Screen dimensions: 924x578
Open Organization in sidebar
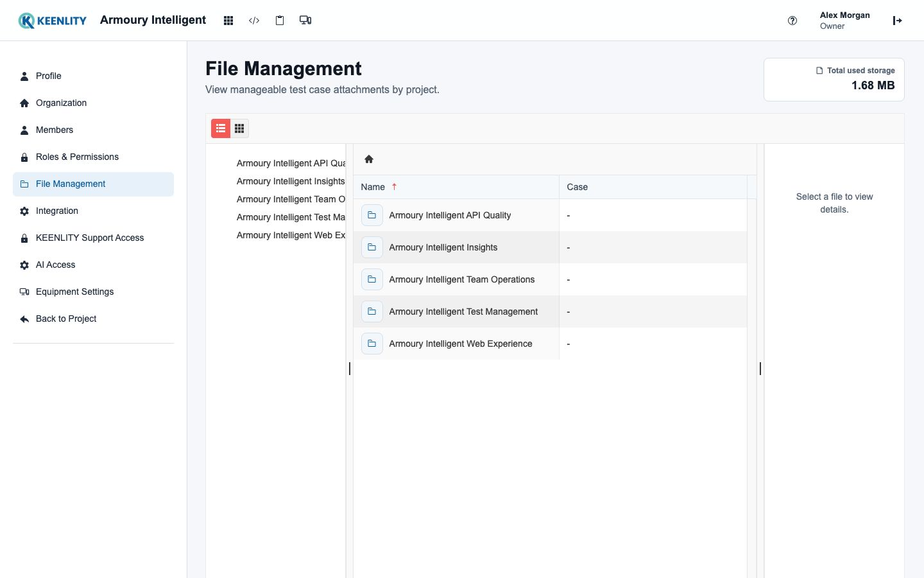pyautogui.click(x=93, y=103)
